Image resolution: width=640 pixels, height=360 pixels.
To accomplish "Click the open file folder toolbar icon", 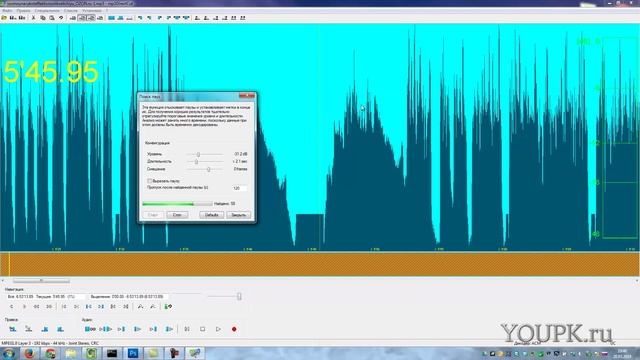I will pos(4,18).
